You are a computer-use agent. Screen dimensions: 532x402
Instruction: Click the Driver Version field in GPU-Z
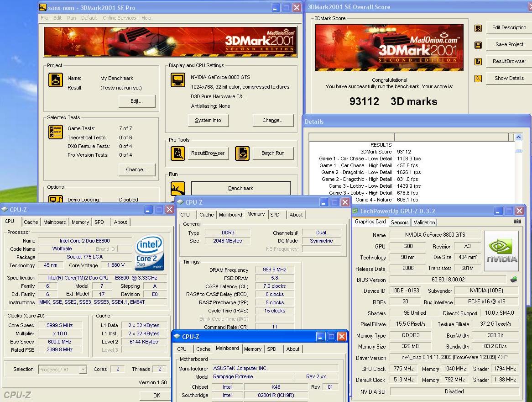point(454,357)
